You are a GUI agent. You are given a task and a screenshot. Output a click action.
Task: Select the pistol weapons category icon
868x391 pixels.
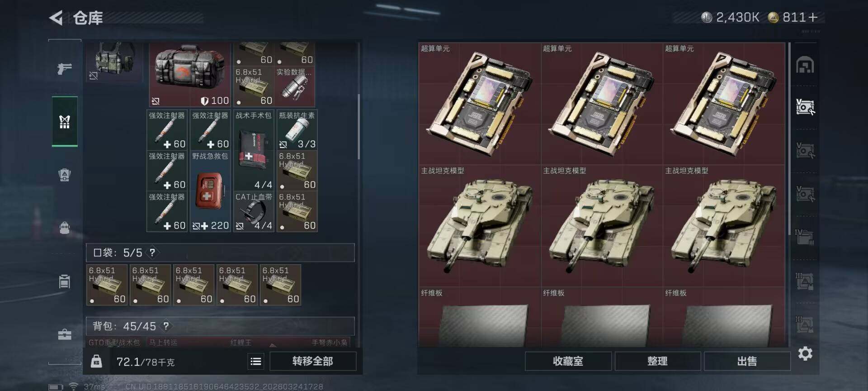pos(65,69)
